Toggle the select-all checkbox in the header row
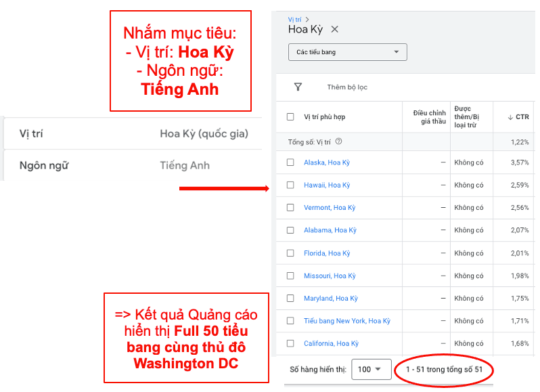 [290, 116]
